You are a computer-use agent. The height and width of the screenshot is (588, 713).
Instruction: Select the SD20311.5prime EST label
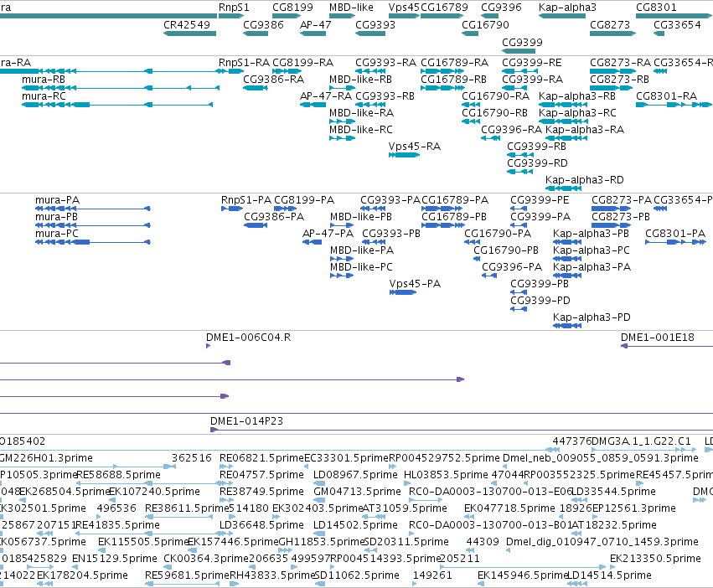click(406, 542)
